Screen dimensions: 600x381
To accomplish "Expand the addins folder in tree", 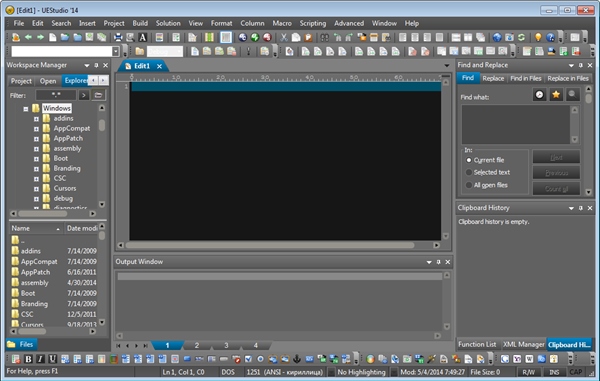I will tap(36, 119).
